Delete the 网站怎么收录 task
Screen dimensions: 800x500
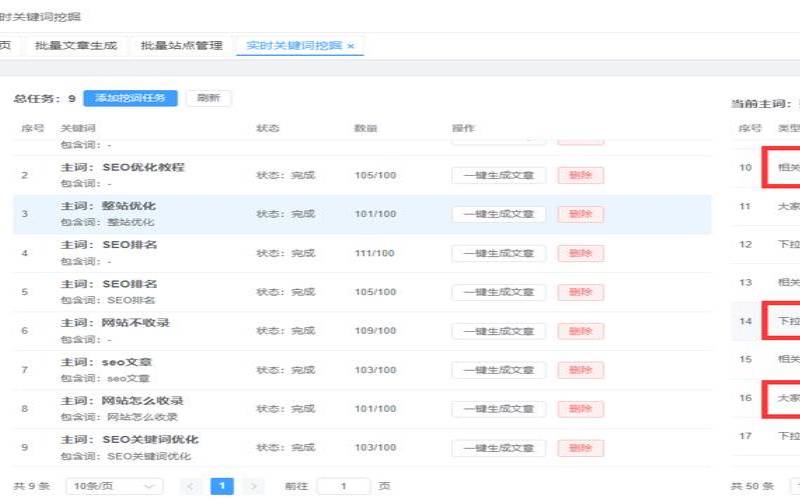(x=581, y=409)
